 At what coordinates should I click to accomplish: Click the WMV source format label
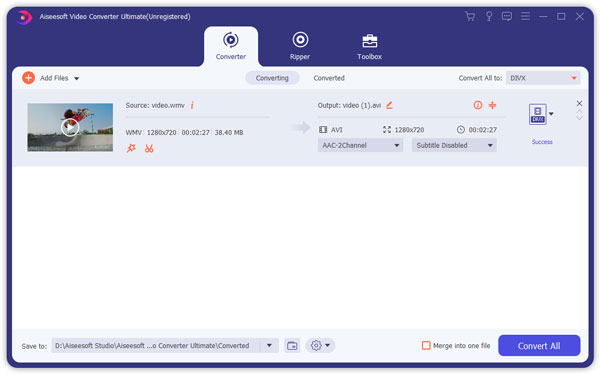(x=134, y=132)
